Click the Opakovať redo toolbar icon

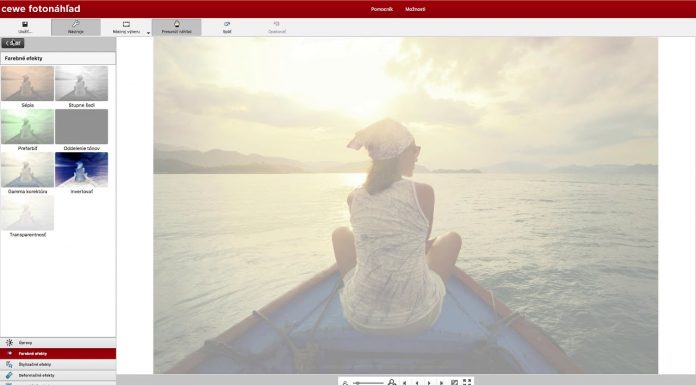[x=277, y=24]
